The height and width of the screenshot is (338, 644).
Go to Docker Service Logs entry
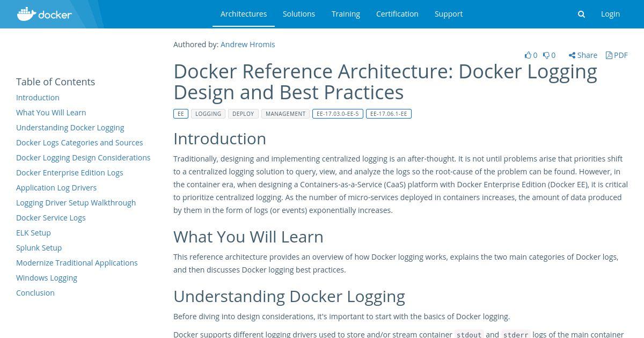point(51,218)
